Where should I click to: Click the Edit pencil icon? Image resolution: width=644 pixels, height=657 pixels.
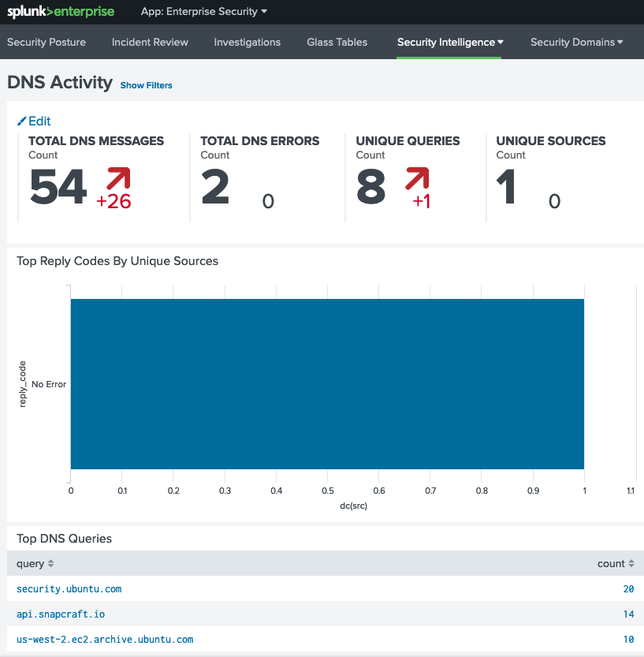(21, 121)
